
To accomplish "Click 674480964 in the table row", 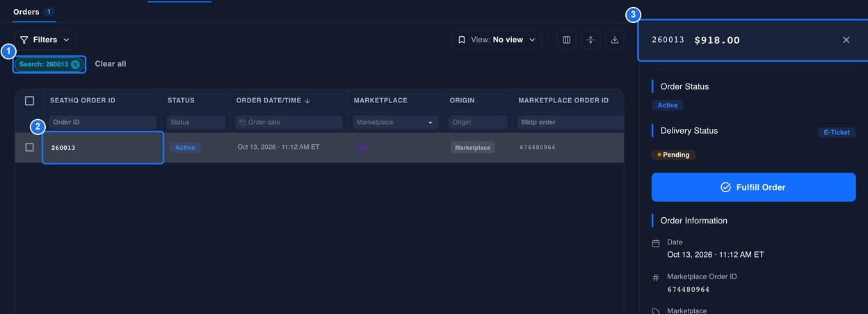I will (x=538, y=148).
